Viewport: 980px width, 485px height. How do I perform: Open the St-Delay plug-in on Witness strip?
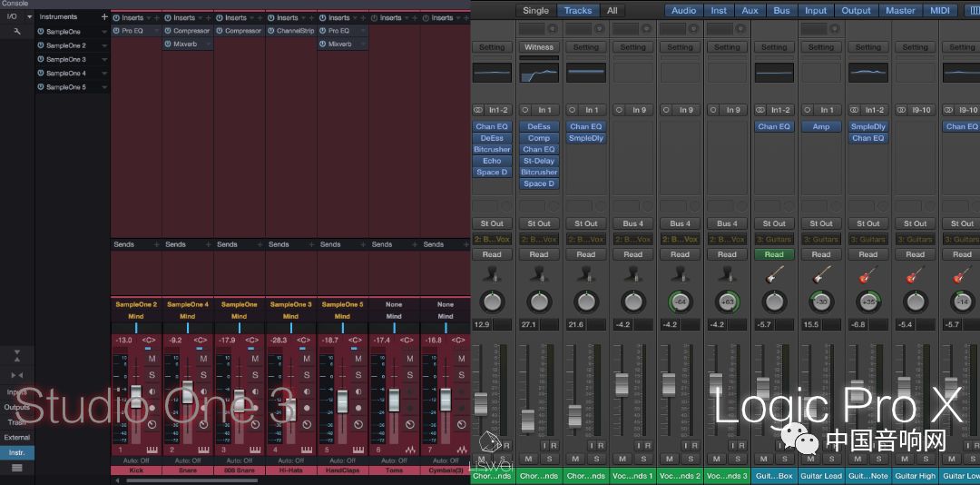[x=539, y=161]
